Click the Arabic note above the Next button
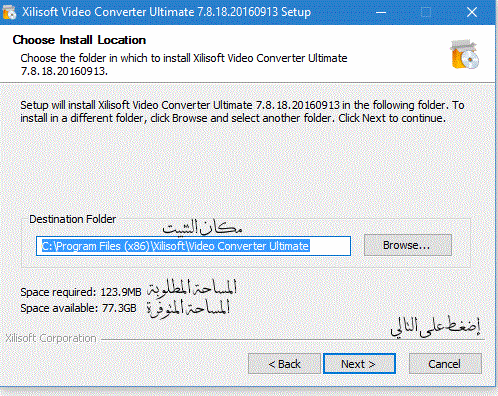The height and width of the screenshot is (396, 498). coord(436,327)
